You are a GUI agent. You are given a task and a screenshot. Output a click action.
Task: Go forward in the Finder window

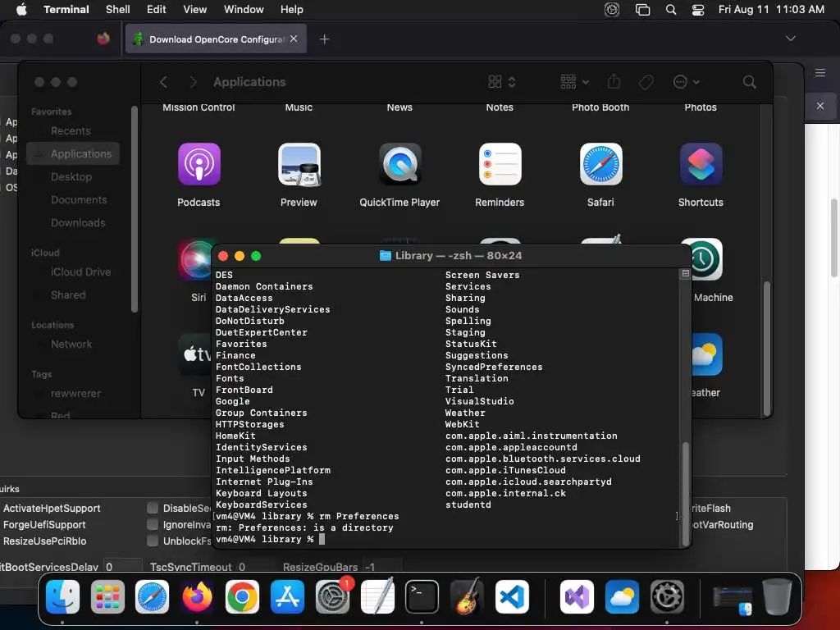coord(194,82)
